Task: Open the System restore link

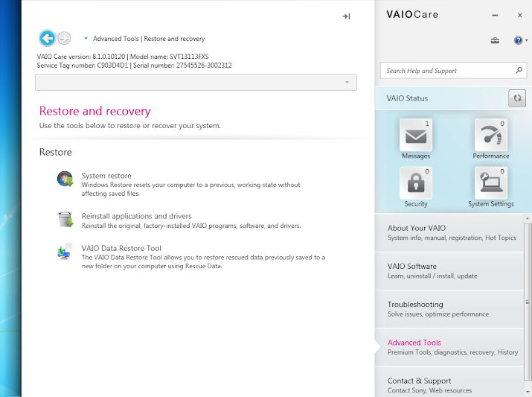Action: pos(106,176)
